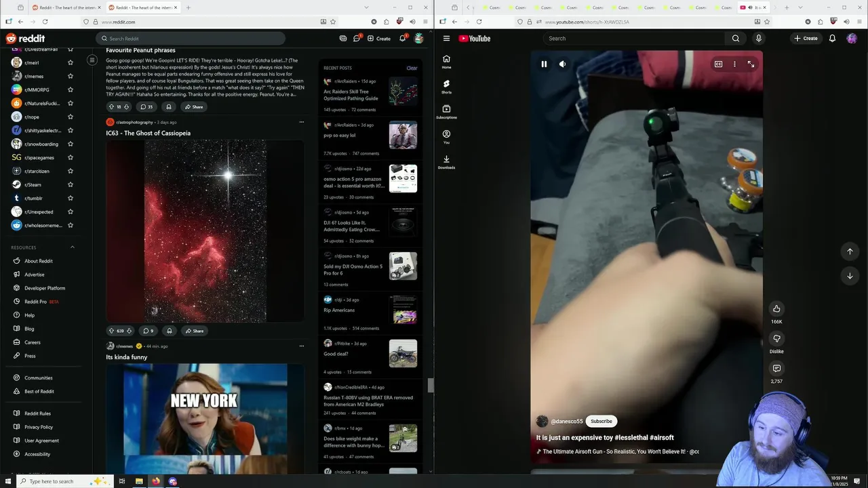The width and height of the screenshot is (868, 488).
Task: Click the Windows Start button
Action: (9, 481)
